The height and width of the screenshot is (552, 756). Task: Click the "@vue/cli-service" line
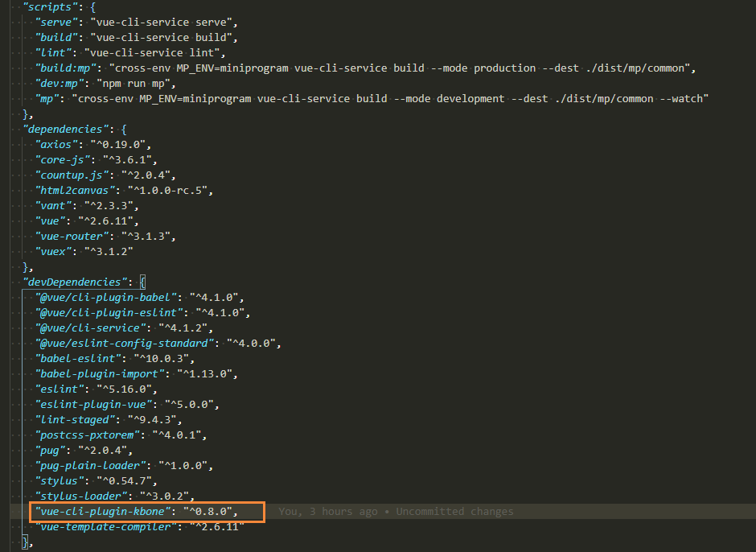[124, 328]
